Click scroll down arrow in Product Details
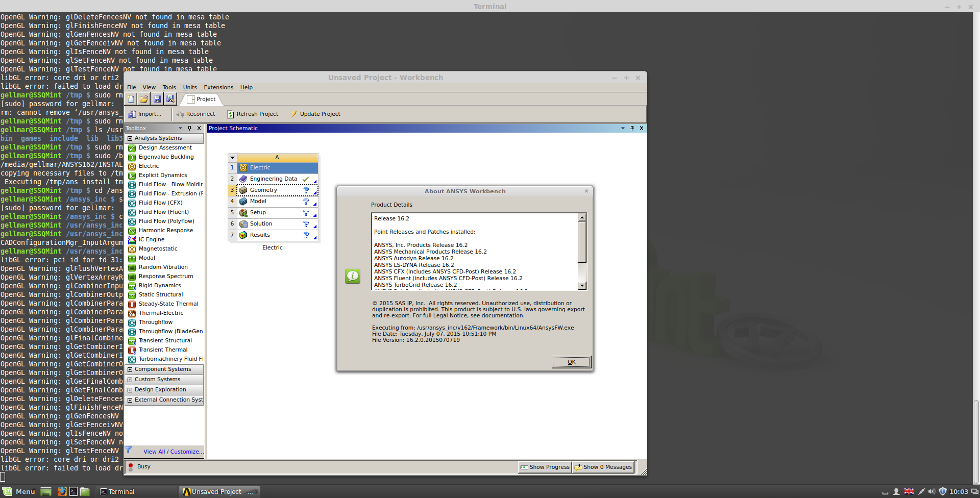Viewport: 980px width, 498px height. pyautogui.click(x=582, y=286)
